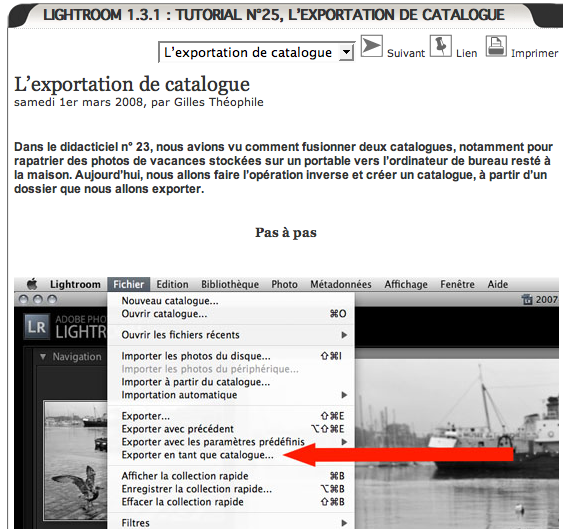Open the Fenêtre menu
This screenshot has width=563, height=529.
pos(457,284)
